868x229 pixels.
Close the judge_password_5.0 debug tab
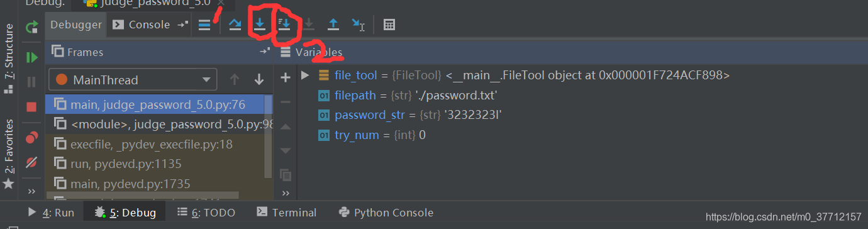tap(220, 3)
